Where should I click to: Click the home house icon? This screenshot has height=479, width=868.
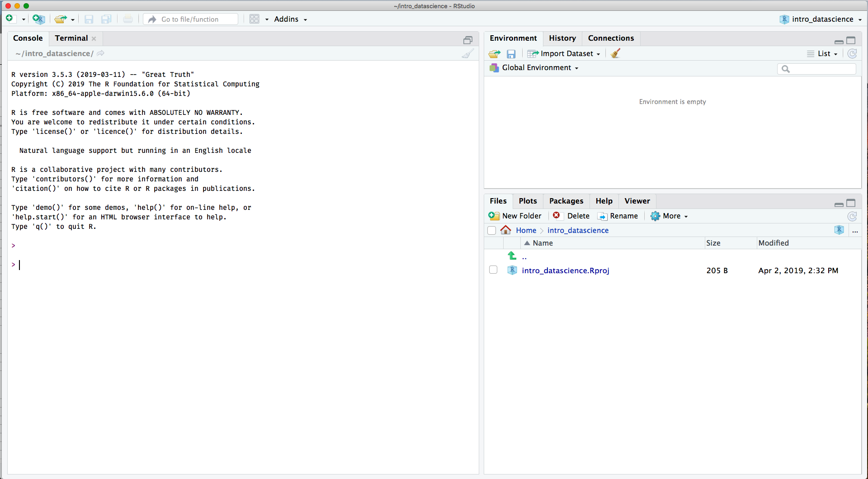coord(506,230)
